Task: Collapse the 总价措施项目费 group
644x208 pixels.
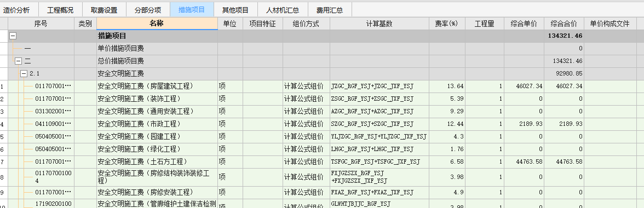Action: pyautogui.click(x=18, y=61)
